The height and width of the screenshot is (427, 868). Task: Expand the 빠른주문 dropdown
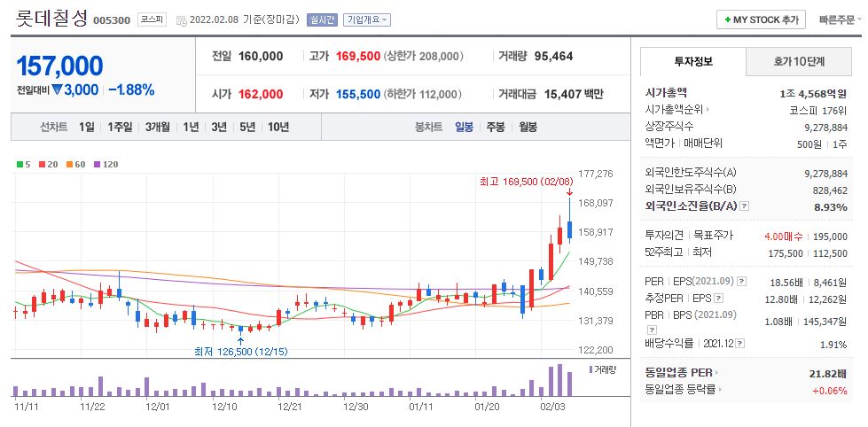tap(840, 19)
